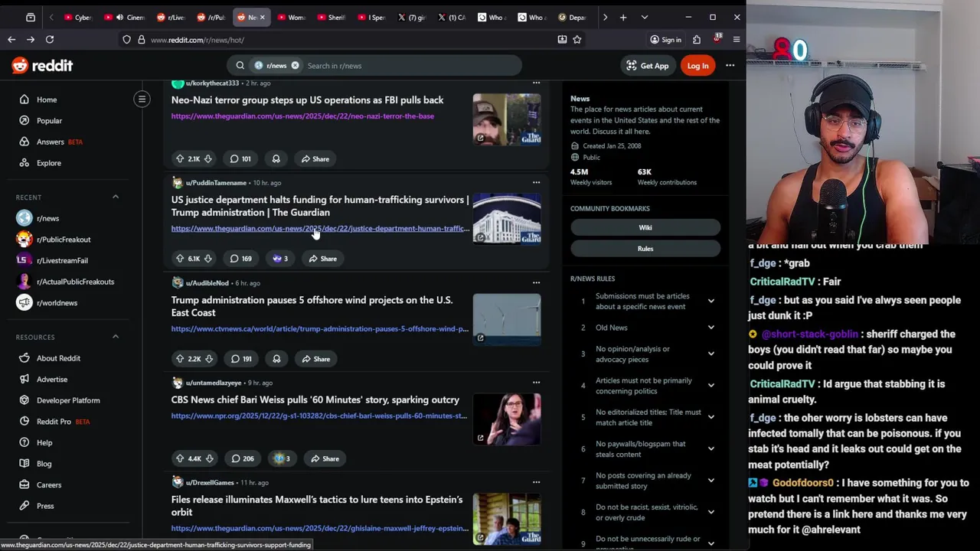Give an award to the Neo-Nazi terror group post
The image size is (980, 551).
[x=276, y=159]
